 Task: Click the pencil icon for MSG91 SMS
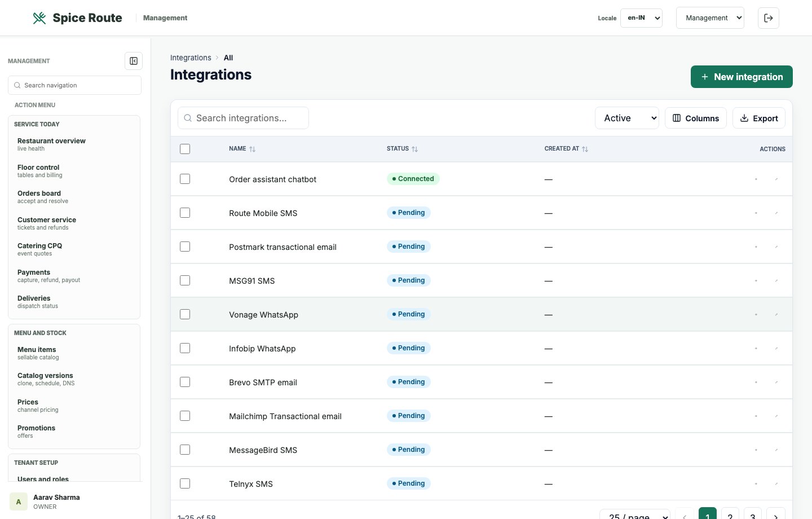[776, 281]
